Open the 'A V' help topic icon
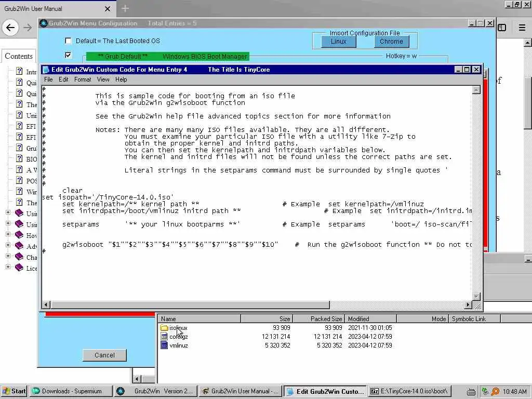 [19, 169]
